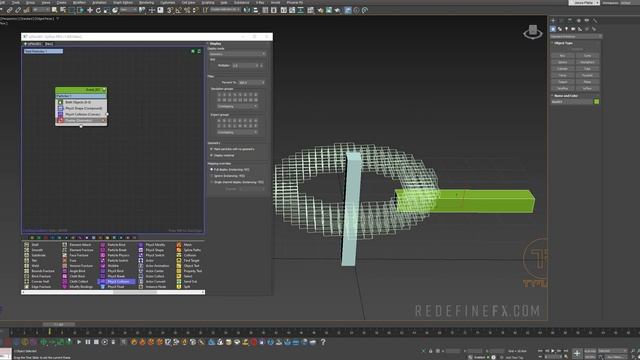Open the Graph Editors menu
The height and width of the screenshot is (360, 640).
coord(122,2)
